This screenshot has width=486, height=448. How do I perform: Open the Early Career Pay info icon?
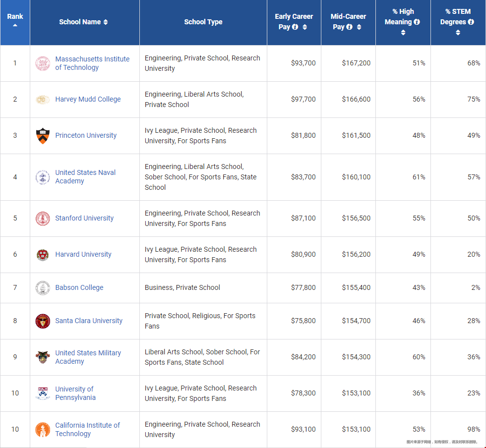point(296,27)
